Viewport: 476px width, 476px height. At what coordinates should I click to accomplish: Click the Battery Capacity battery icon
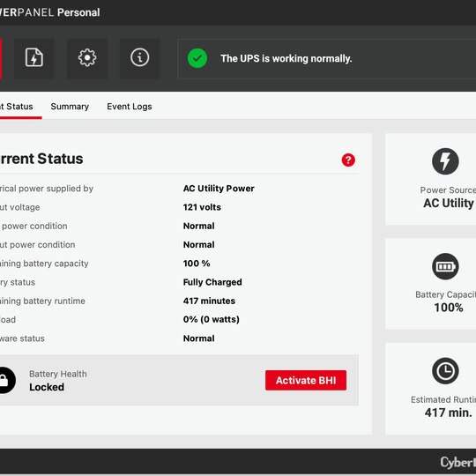(445, 266)
